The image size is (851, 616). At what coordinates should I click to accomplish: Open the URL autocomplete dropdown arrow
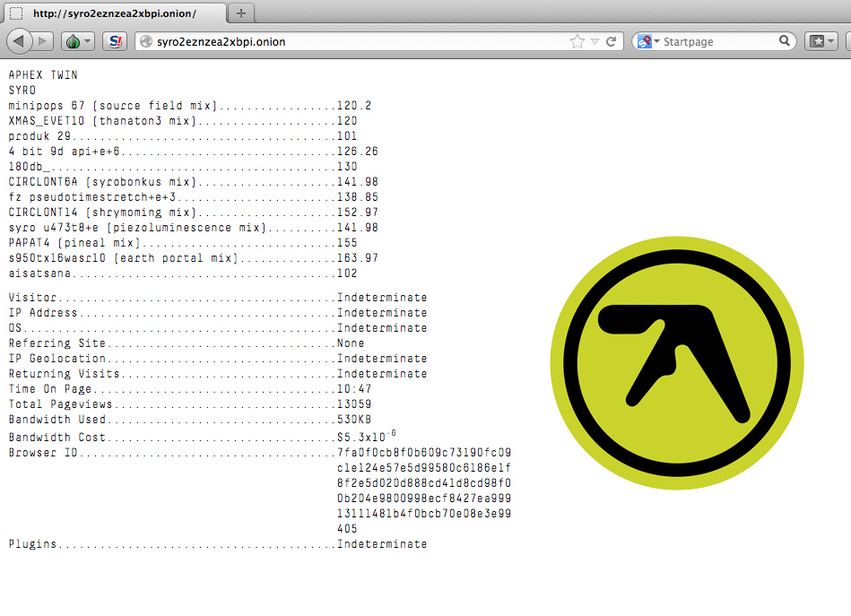595,40
